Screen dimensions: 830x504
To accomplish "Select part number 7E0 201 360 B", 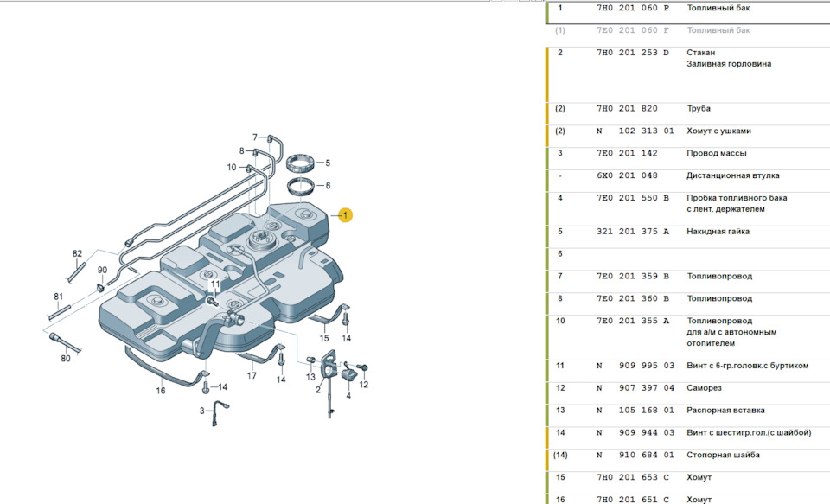I will tap(633, 298).
